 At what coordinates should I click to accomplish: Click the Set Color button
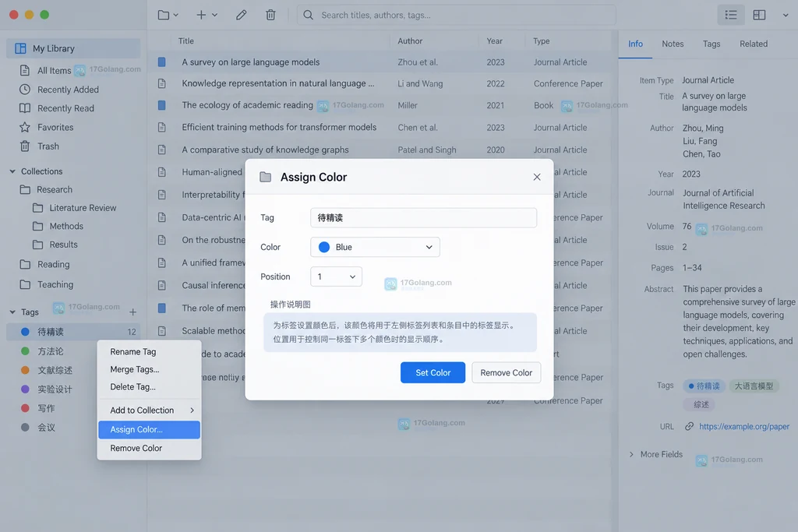pyautogui.click(x=433, y=373)
